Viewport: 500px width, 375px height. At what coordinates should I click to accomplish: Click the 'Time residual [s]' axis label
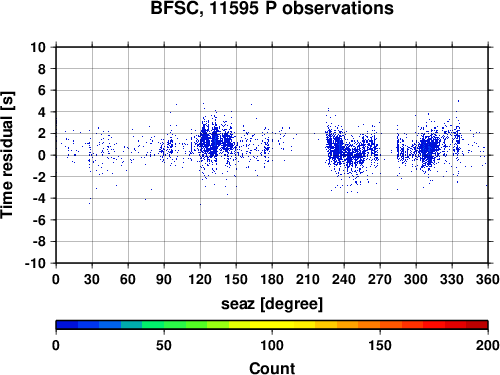click(x=7, y=155)
